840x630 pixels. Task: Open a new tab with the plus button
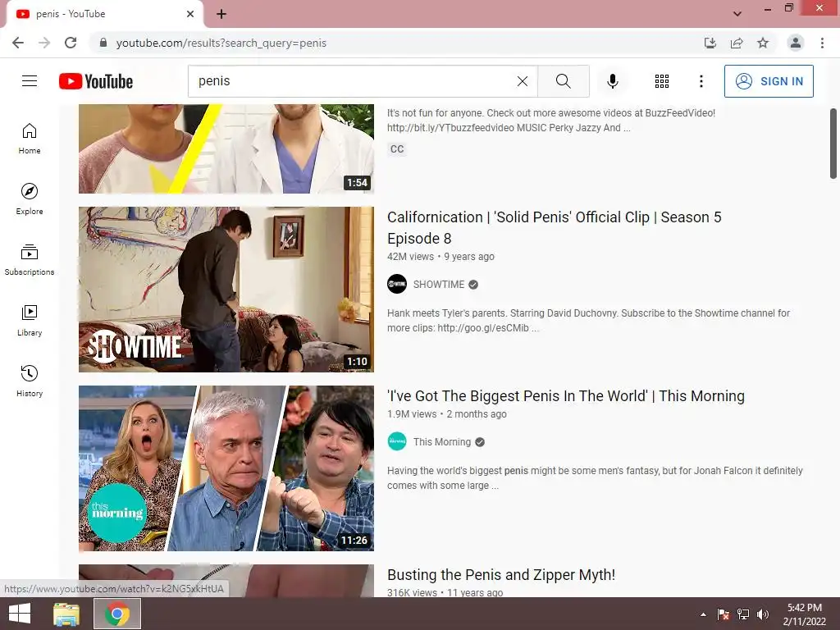coord(221,14)
